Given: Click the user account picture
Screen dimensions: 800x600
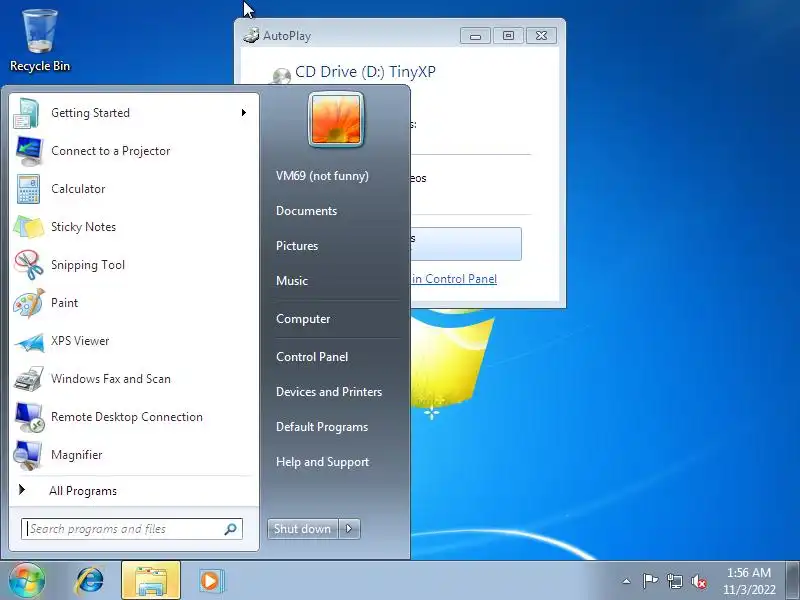Looking at the screenshot, I should pyautogui.click(x=336, y=120).
